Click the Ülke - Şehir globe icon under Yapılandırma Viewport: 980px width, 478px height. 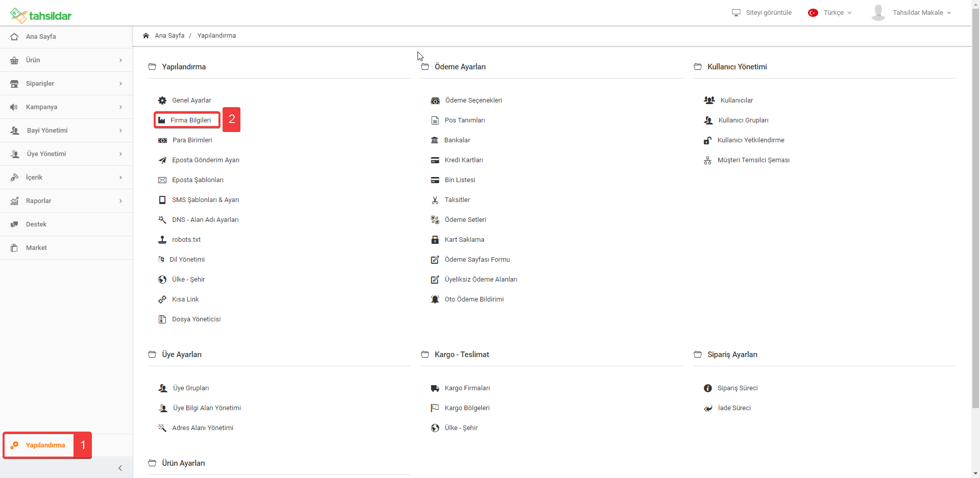point(162,280)
